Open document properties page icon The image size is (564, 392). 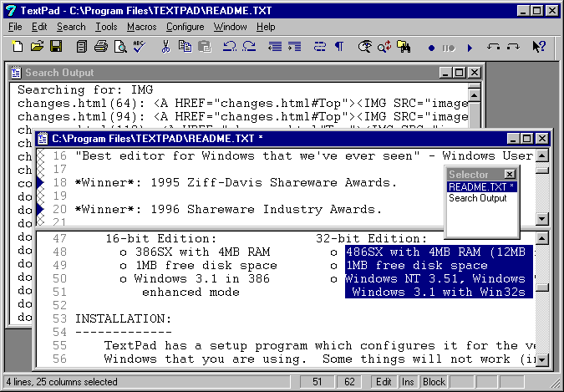click(82, 47)
